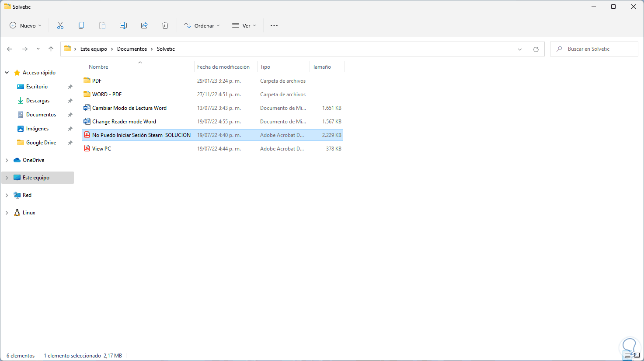The height and width of the screenshot is (361, 644).
Task: Select Red in navigation pane
Action: (27, 195)
